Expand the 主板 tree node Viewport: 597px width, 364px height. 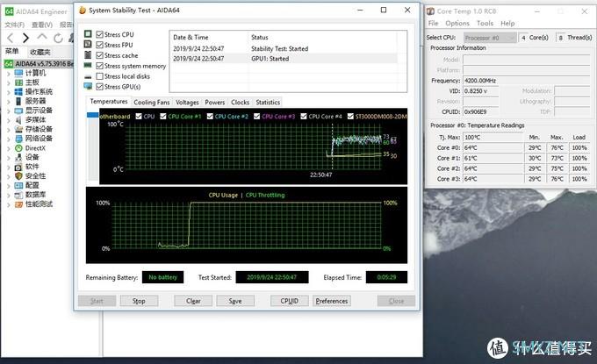pos(9,82)
